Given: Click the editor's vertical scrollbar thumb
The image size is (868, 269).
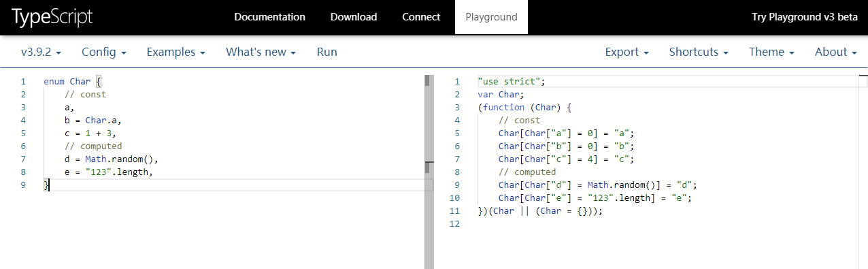Looking at the screenshot, I should [428, 80].
